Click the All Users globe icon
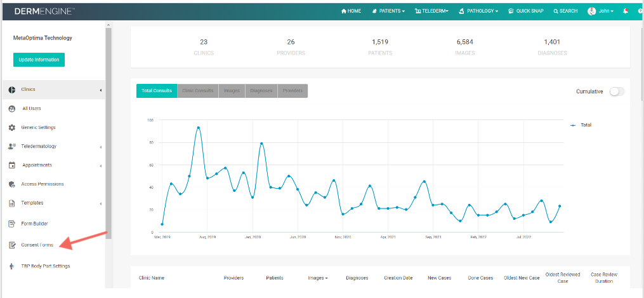Viewport: 644px width, 298px height. coord(12,109)
